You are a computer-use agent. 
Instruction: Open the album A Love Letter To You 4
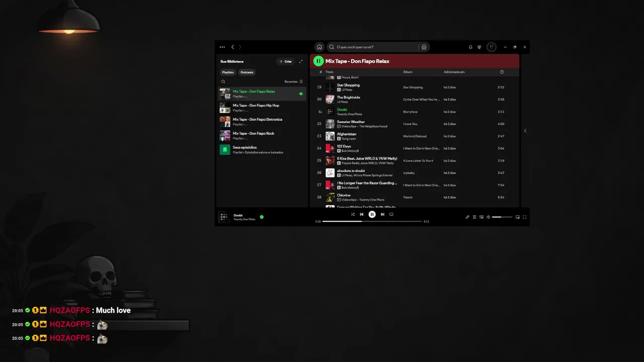tap(418, 160)
